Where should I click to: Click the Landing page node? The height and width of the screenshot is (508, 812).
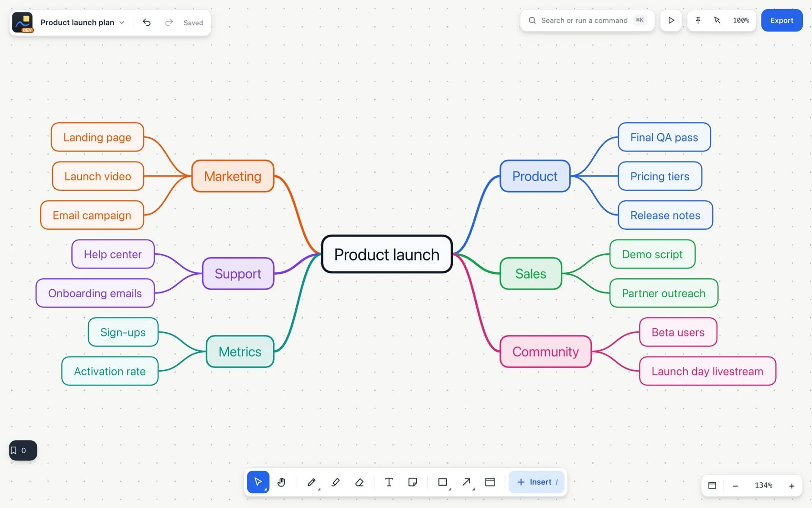pyautogui.click(x=97, y=137)
